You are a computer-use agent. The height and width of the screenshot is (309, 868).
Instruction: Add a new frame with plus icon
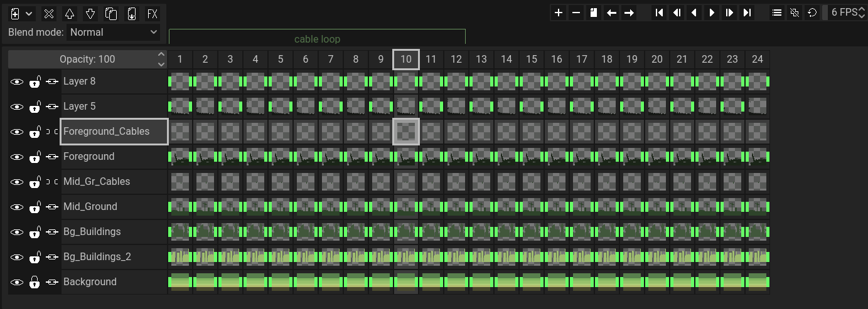pyautogui.click(x=558, y=13)
